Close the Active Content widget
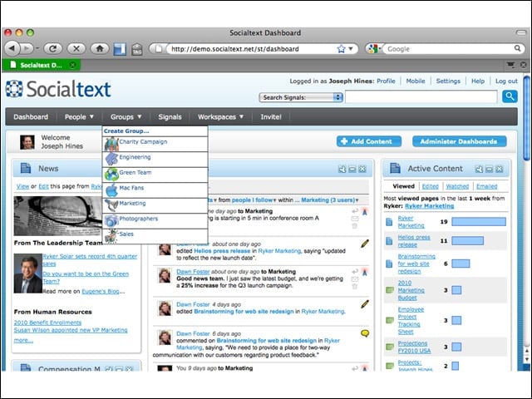 click(500, 169)
